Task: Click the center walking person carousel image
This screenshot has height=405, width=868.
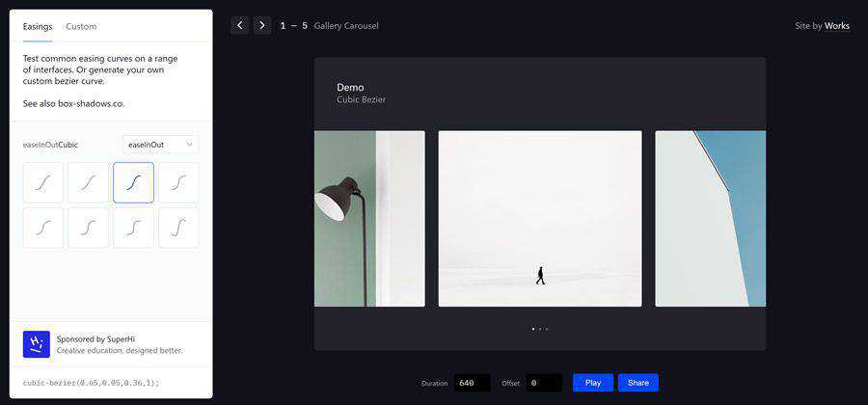Action: pos(540,219)
